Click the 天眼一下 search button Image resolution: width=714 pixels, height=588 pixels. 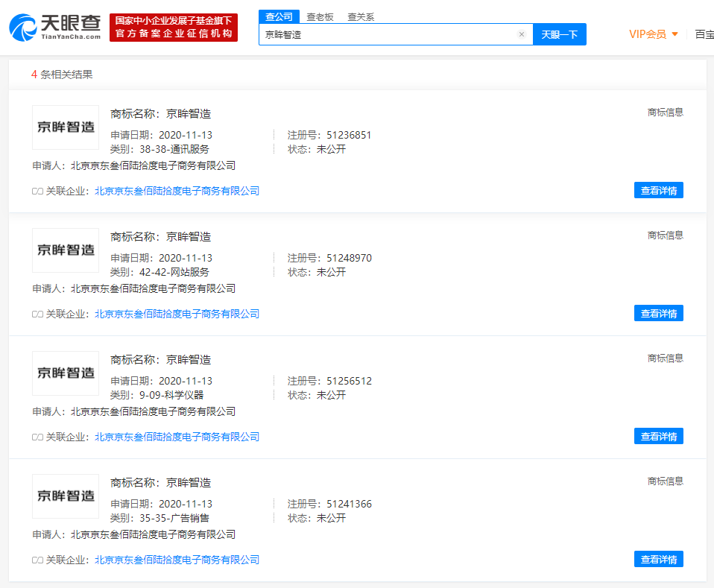[559, 34]
